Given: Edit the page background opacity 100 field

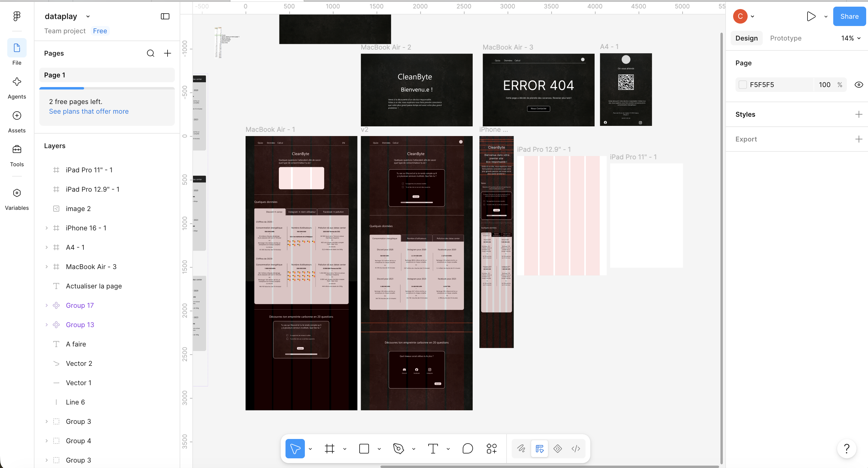Looking at the screenshot, I should (x=824, y=85).
